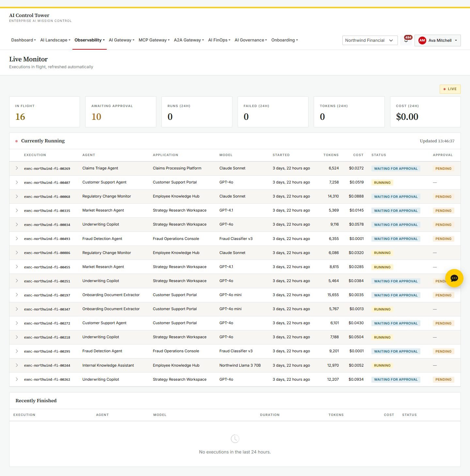Click WAITING FOR APPROVAL status for exec-northwind-fi-00068
470x476 pixels.
click(x=396, y=197)
